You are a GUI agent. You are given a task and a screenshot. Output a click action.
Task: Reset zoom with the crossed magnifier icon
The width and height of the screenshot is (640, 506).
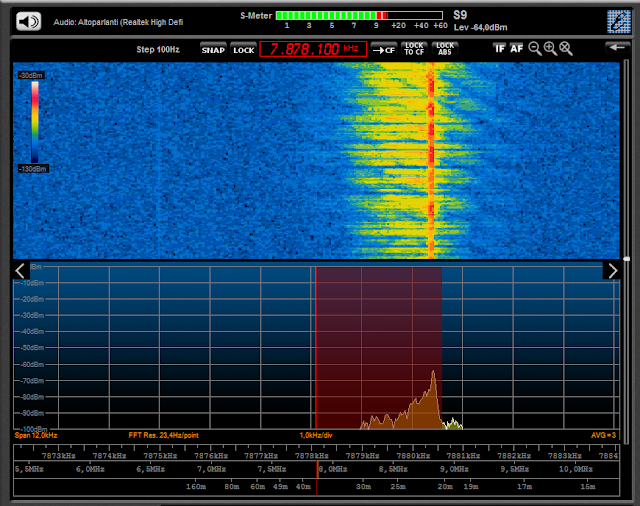566,49
